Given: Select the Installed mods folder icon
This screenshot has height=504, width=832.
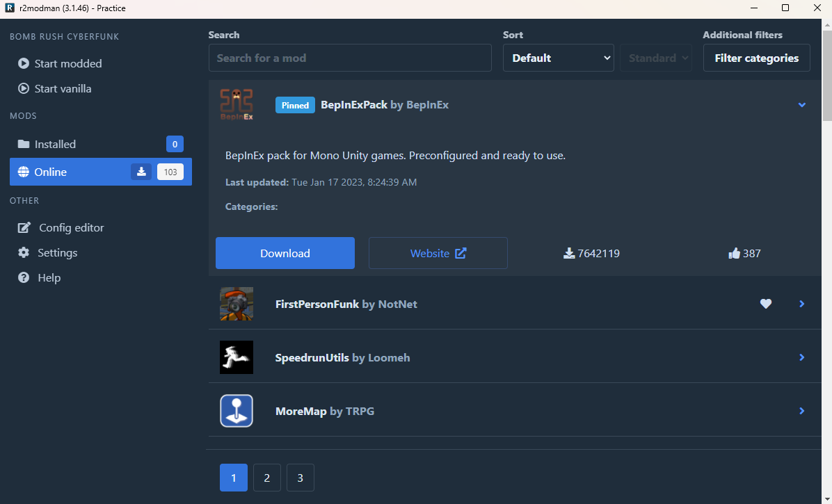Looking at the screenshot, I should coord(23,144).
